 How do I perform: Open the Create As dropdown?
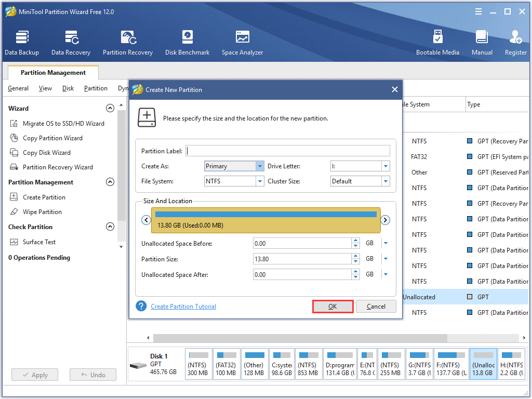click(x=260, y=166)
